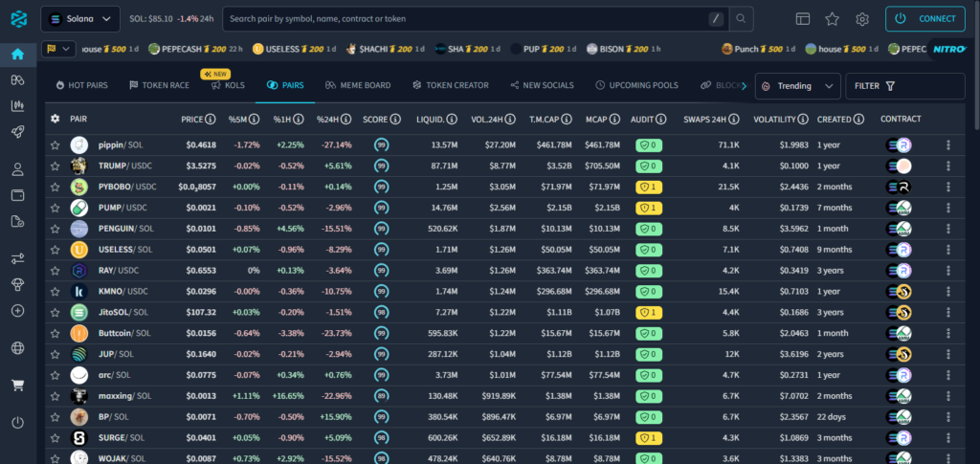Open settings gear icon in header

862,19
